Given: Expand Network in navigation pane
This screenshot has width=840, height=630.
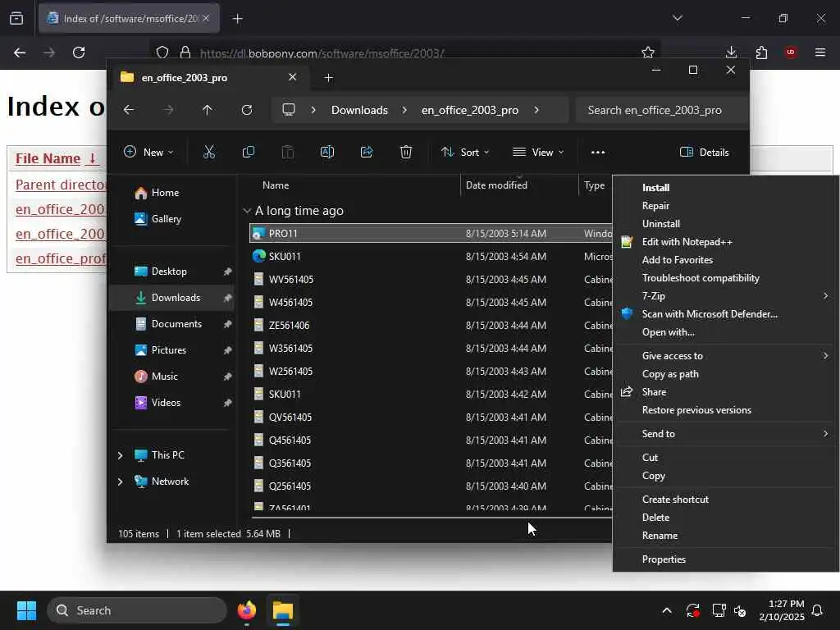Looking at the screenshot, I should coord(120,482).
